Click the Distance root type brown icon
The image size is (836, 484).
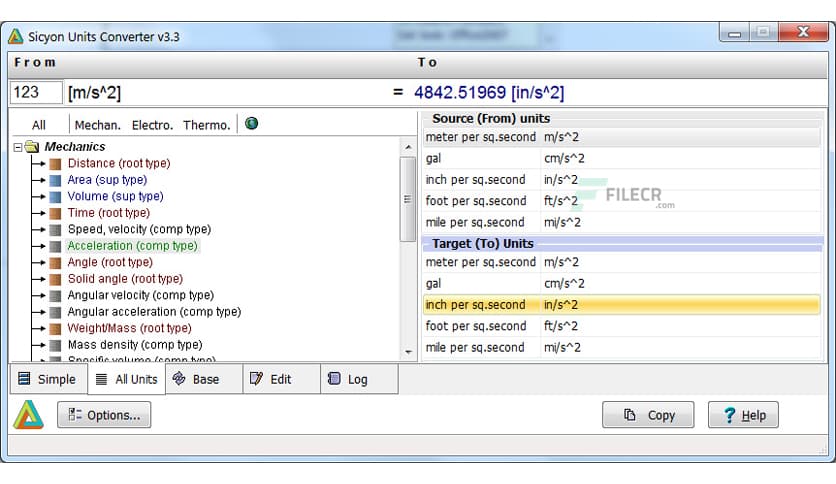click(55, 164)
